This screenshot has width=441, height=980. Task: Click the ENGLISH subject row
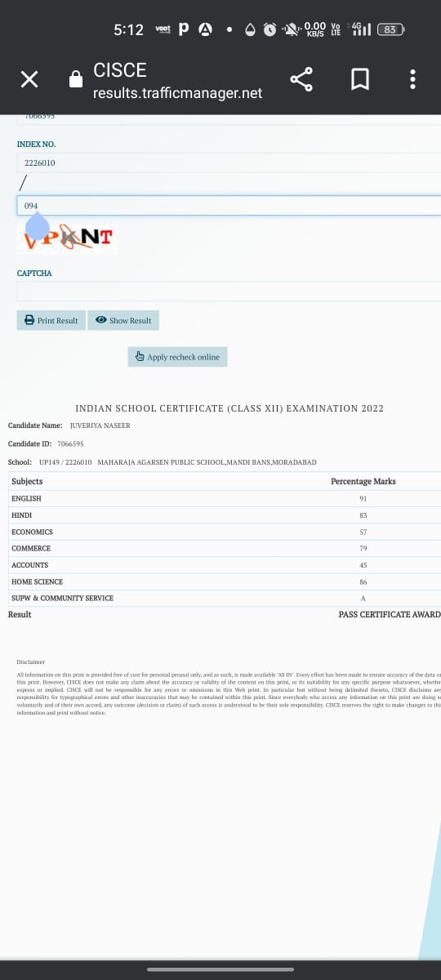click(x=225, y=498)
